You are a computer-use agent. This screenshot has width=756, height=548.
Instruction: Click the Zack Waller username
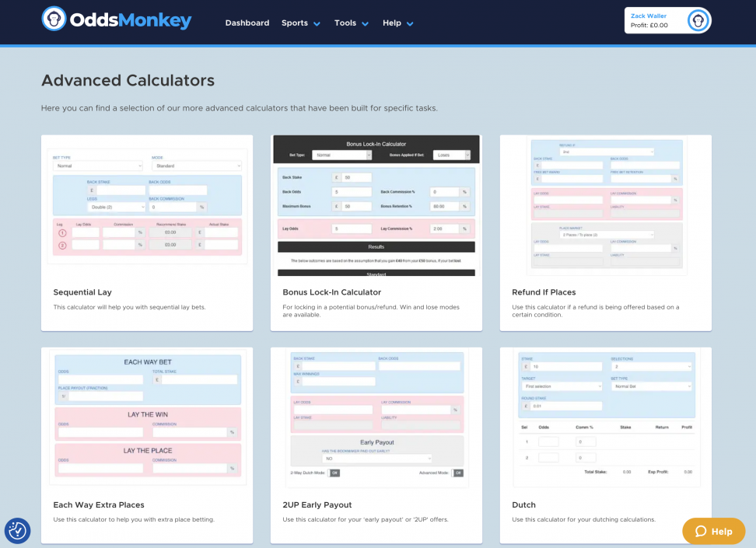point(649,16)
